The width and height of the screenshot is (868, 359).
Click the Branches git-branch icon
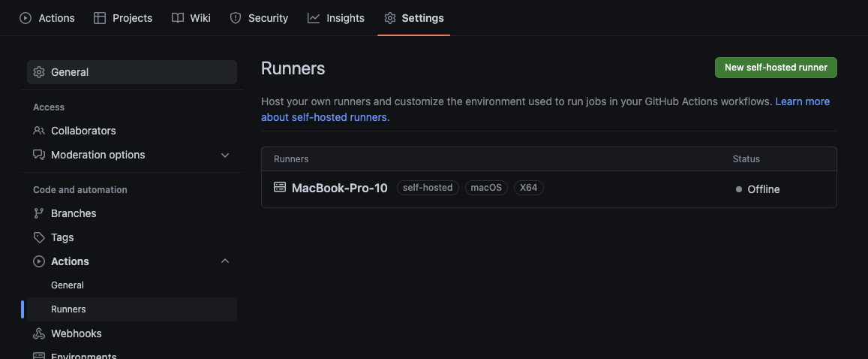[x=39, y=213]
